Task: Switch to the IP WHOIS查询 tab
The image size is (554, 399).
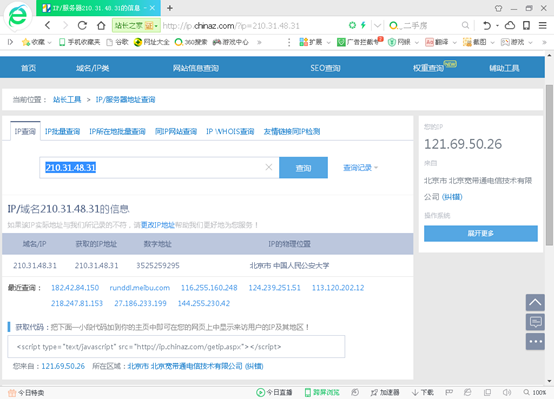Action: pyautogui.click(x=230, y=131)
